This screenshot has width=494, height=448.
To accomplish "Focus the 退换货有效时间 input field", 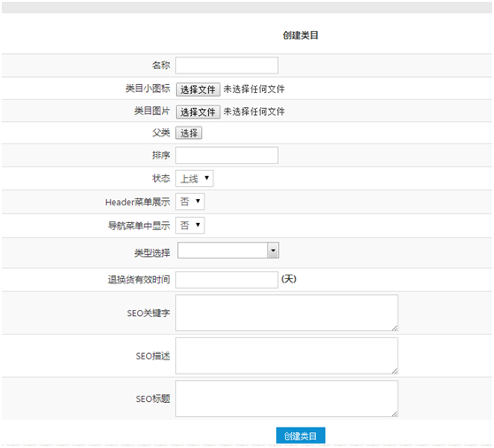I will coord(227,280).
